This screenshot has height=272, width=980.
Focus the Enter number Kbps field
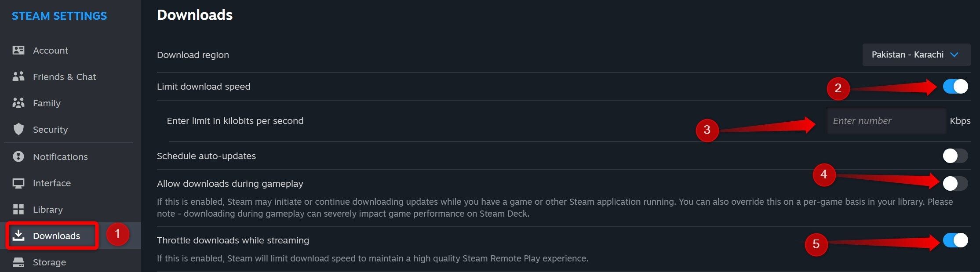pos(885,121)
